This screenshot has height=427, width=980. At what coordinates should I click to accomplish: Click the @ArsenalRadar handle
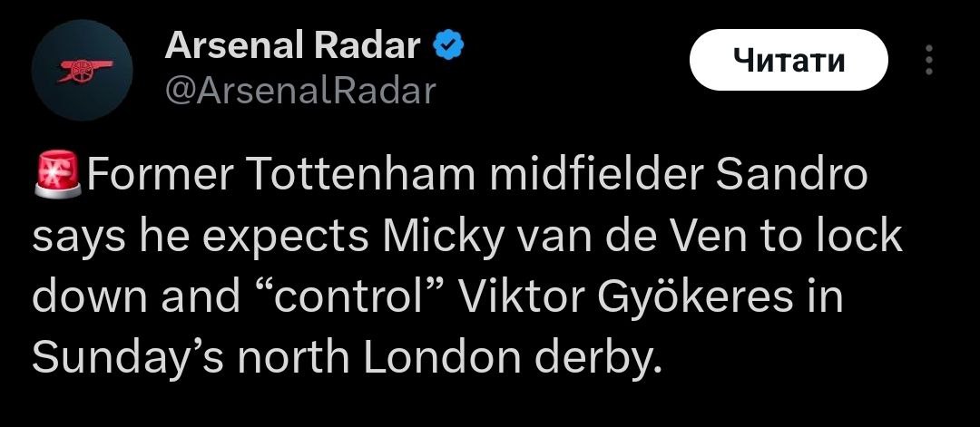pos(300,90)
